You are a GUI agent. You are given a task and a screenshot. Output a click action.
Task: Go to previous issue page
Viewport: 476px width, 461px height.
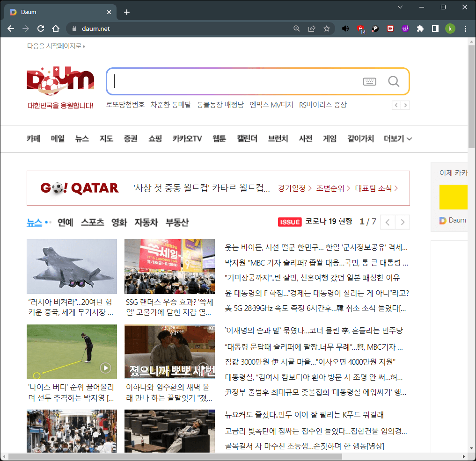[388, 222]
